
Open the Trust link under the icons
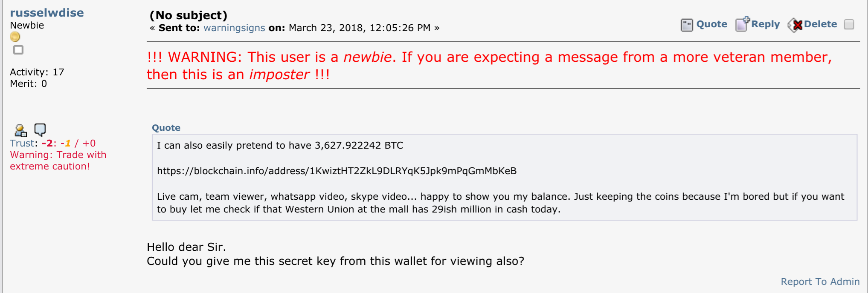pyautogui.click(x=22, y=143)
